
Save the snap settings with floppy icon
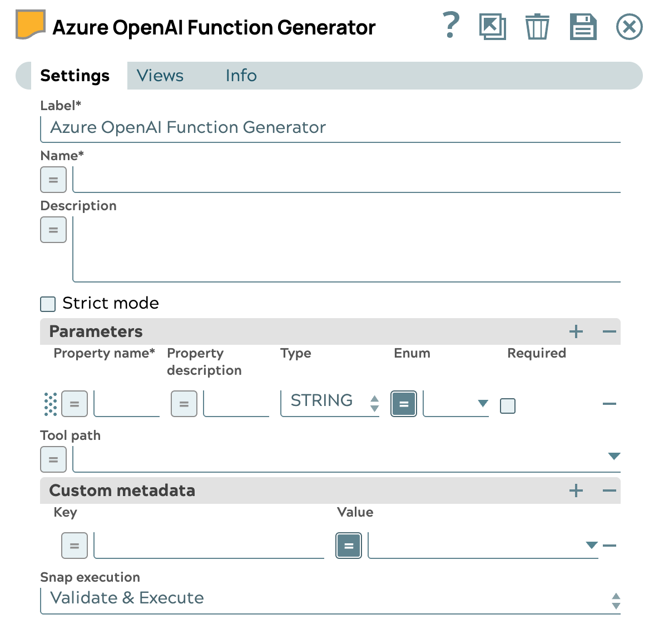point(583,26)
